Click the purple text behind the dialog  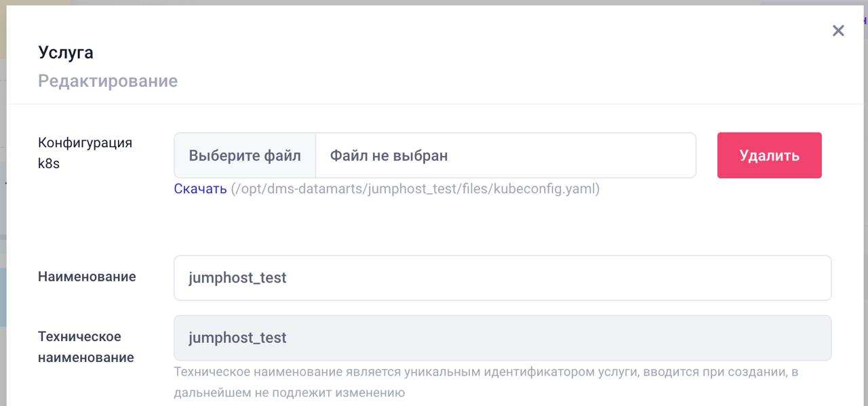pos(865,20)
